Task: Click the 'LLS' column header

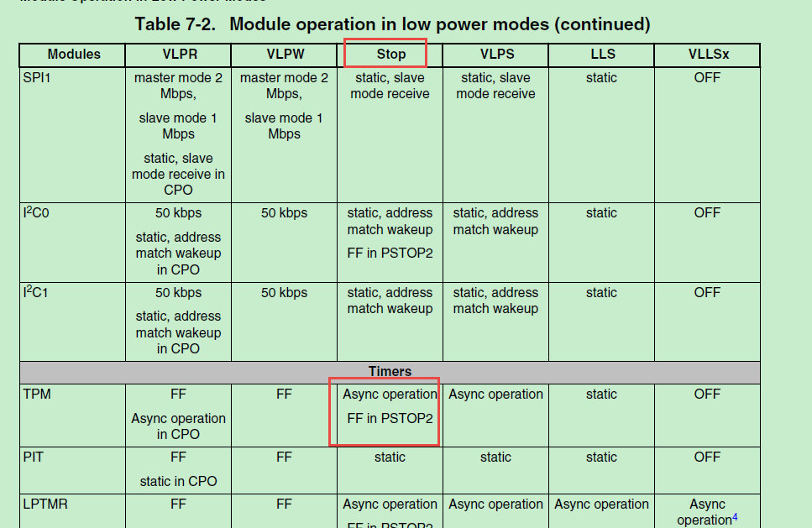Action: coord(603,55)
